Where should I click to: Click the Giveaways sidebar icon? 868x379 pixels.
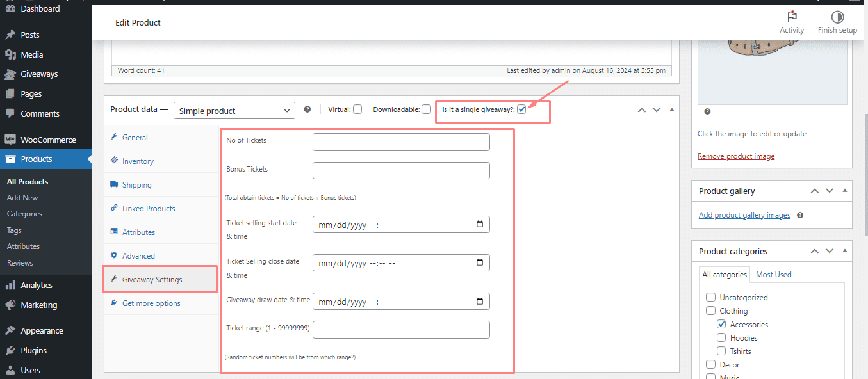tap(10, 74)
